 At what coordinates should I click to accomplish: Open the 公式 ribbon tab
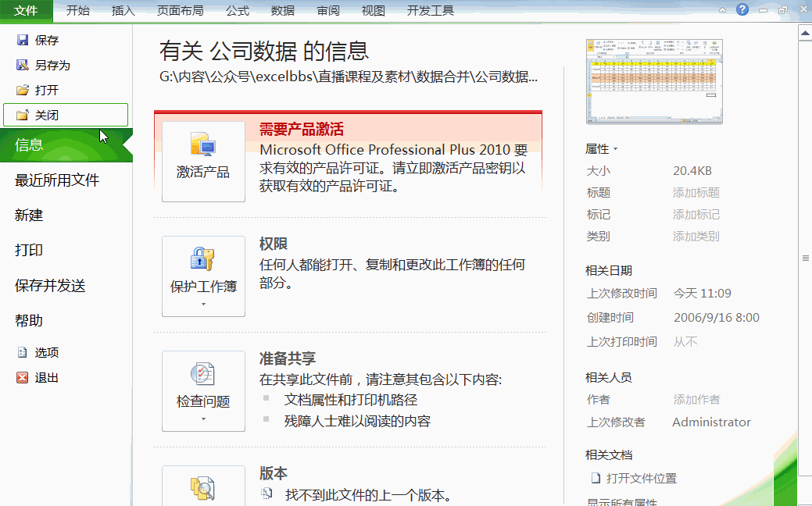pos(238,10)
